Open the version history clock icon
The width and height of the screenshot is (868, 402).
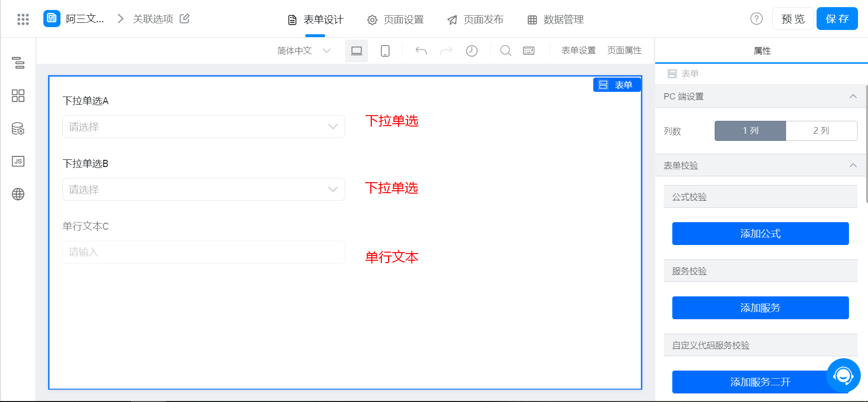[x=472, y=51]
